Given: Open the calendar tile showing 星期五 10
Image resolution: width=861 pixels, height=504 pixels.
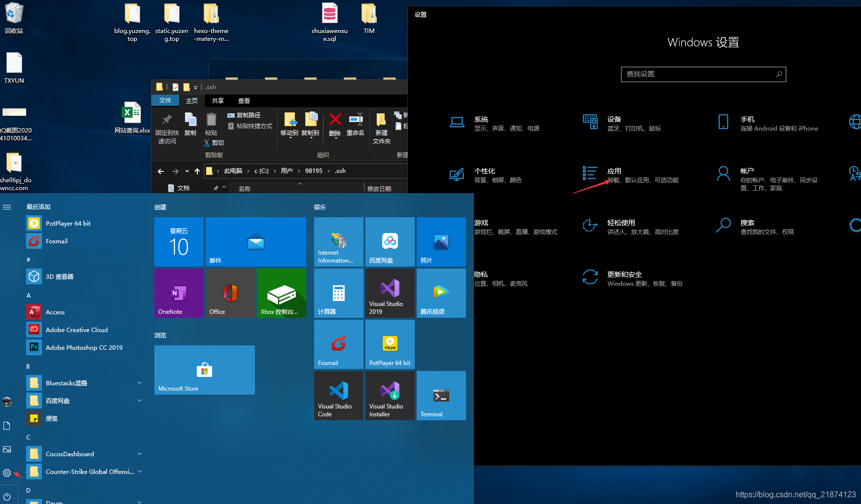Looking at the screenshot, I should 179,242.
